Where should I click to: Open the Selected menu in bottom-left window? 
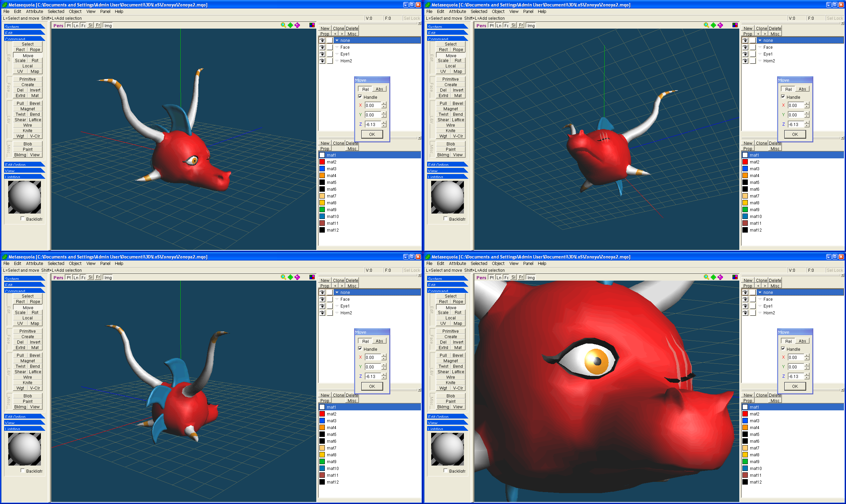(x=56, y=264)
